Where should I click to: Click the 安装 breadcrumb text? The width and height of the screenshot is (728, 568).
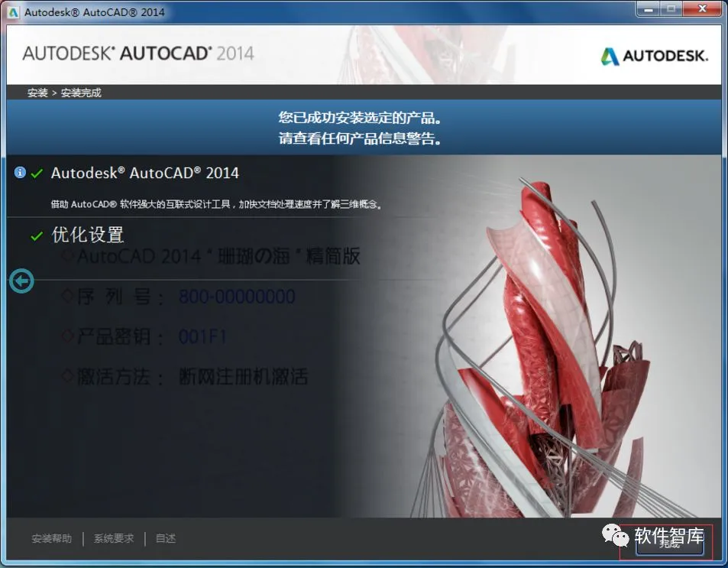coord(37,93)
